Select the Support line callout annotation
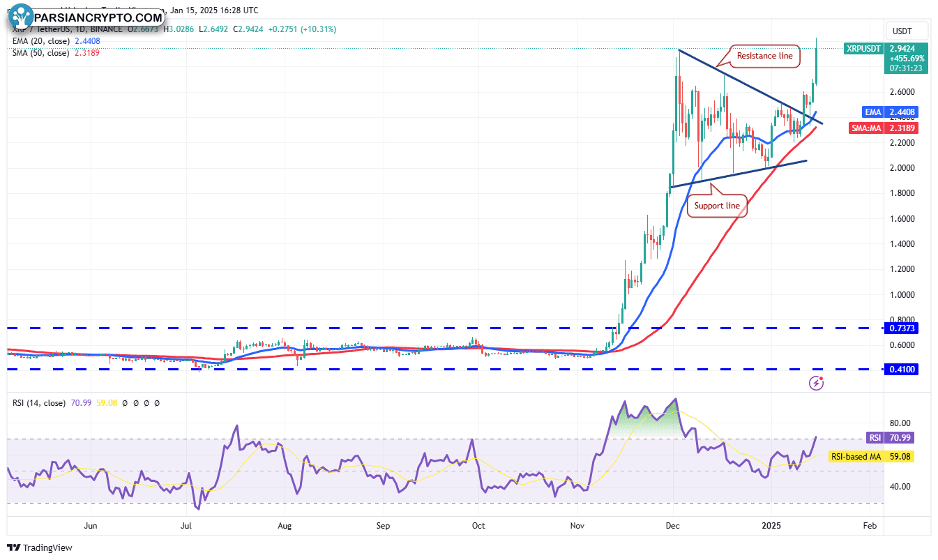This screenshot has width=938, height=560. coord(718,206)
